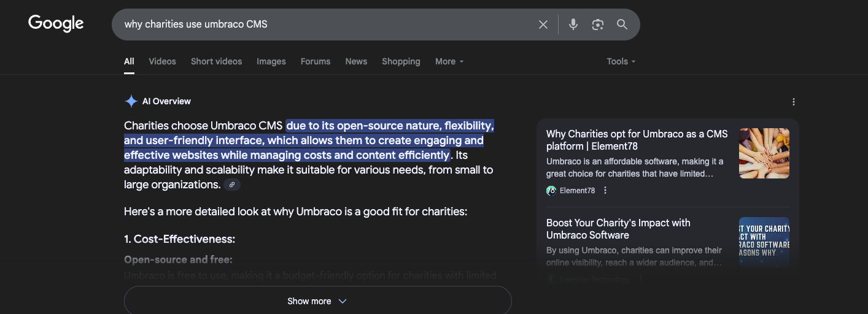The image size is (868, 314).
Task: Click the Google logo
Action: coord(56,24)
